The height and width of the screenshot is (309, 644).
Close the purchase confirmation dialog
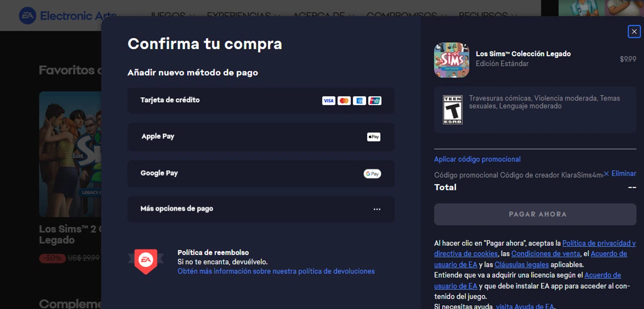tap(634, 31)
